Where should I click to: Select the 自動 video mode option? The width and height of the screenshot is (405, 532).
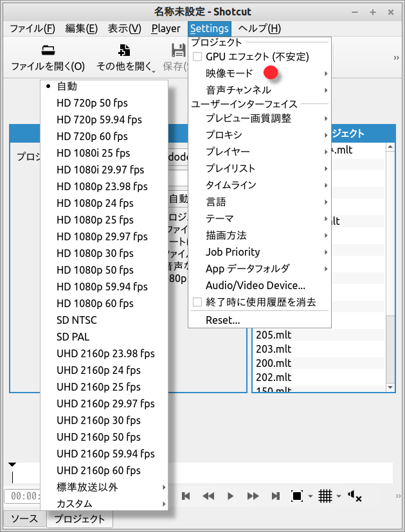67,86
